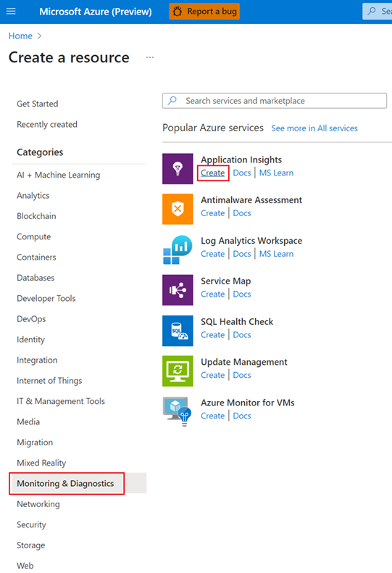Create an Update Management resource
The width and height of the screenshot is (392, 573).
(213, 375)
